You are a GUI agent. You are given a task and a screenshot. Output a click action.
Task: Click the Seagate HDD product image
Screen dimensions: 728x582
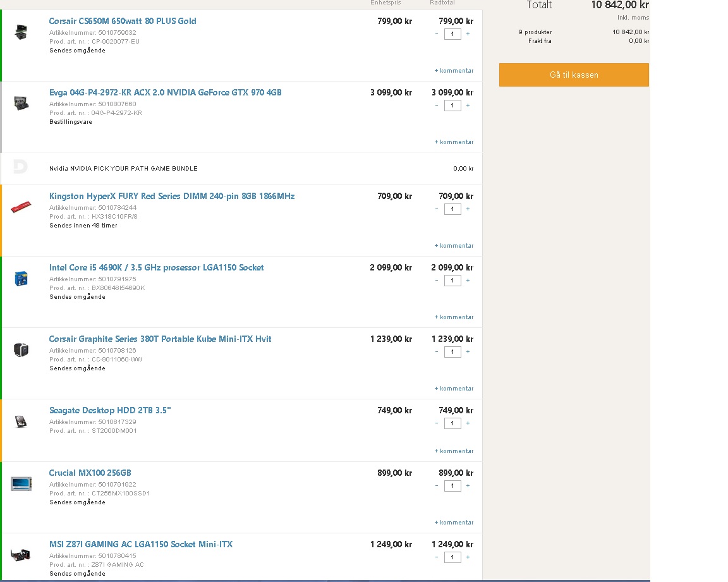click(21, 421)
